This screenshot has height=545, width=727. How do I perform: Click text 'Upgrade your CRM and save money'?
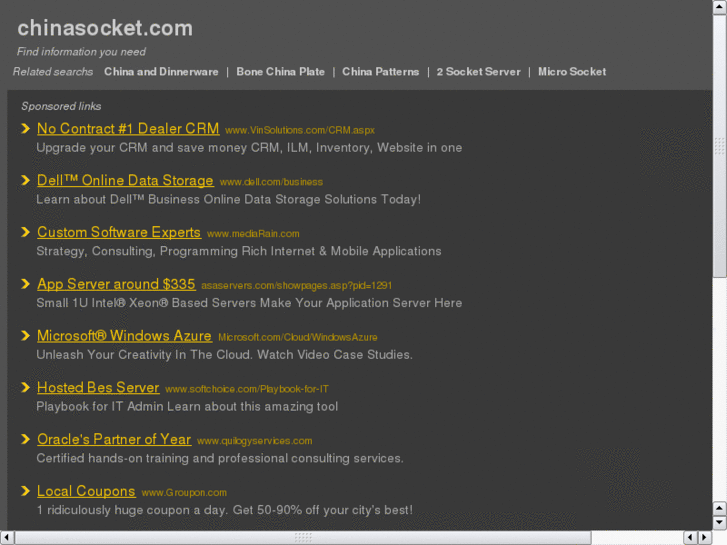[x=142, y=148]
